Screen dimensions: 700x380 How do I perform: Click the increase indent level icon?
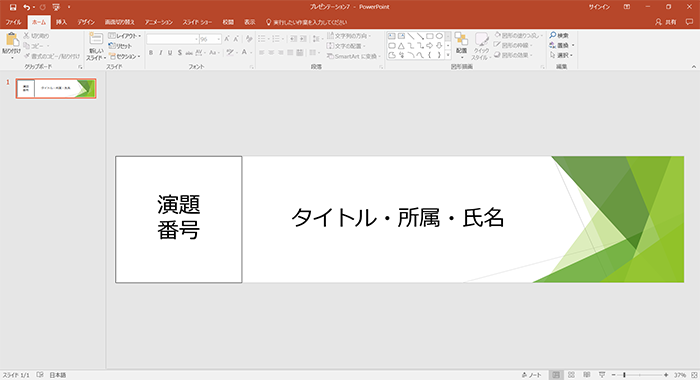(303, 39)
